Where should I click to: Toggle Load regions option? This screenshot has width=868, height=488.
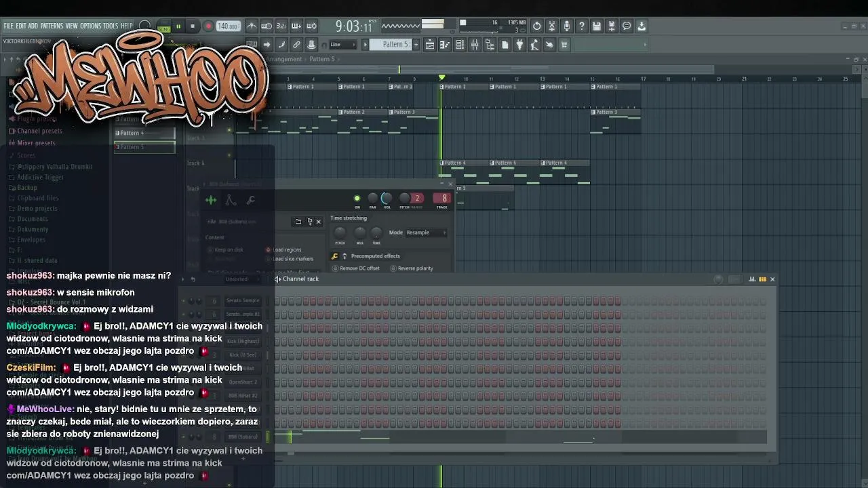[283, 249]
